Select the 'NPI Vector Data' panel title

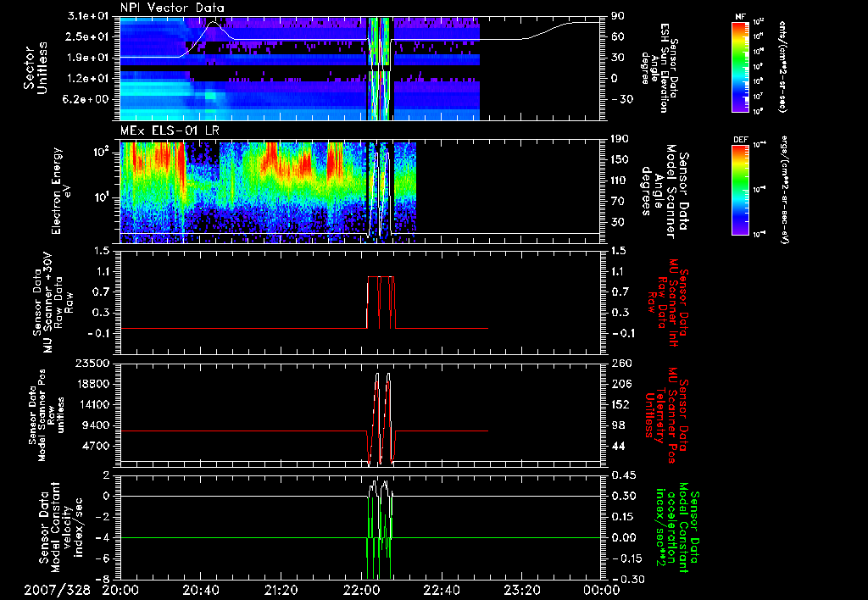[x=172, y=8]
